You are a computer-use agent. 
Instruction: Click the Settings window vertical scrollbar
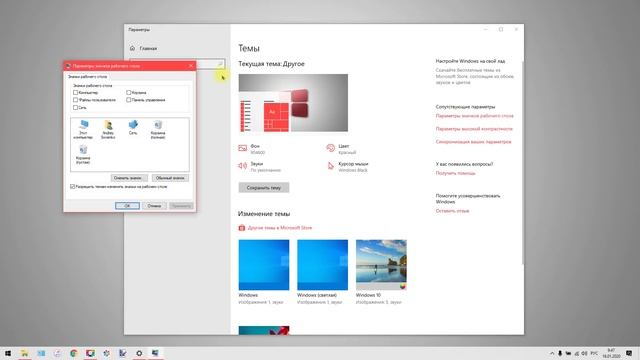(522, 162)
